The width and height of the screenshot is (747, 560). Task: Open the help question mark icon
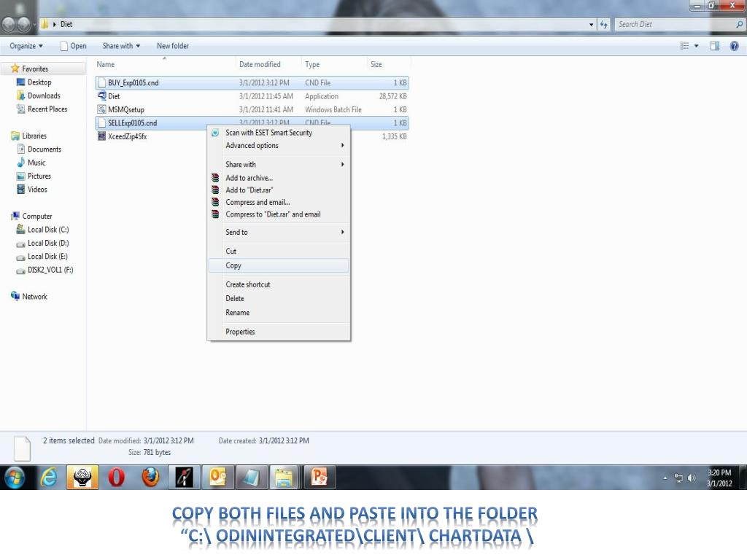pyautogui.click(x=734, y=46)
